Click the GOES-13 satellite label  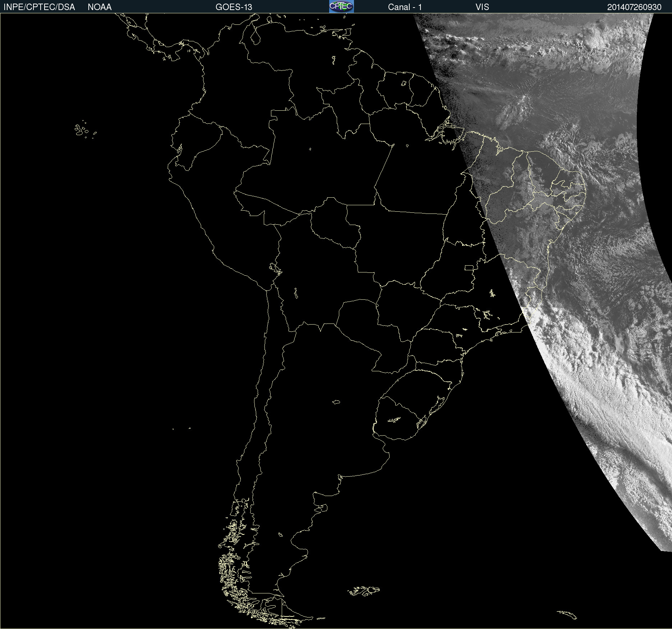pos(234,7)
